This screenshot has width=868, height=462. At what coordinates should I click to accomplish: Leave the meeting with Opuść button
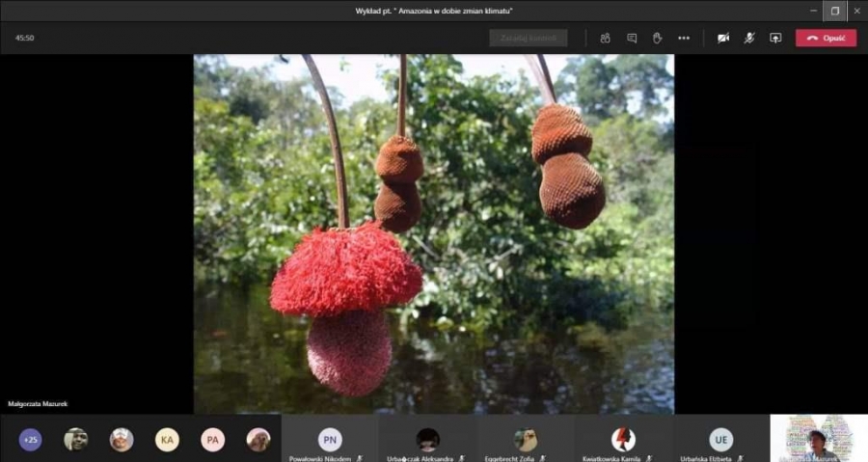pyautogui.click(x=826, y=39)
